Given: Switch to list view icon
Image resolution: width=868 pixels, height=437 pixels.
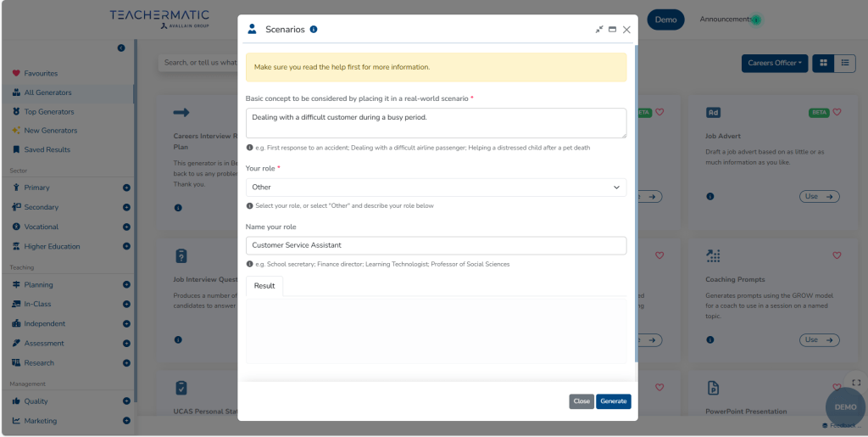Looking at the screenshot, I should (845, 63).
